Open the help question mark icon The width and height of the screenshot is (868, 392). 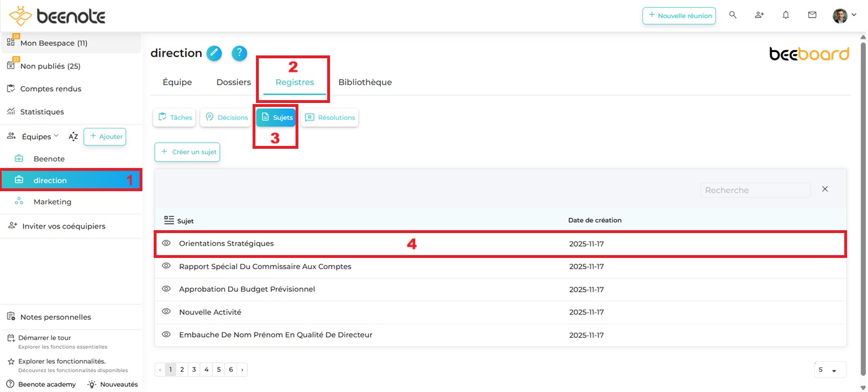240,53
